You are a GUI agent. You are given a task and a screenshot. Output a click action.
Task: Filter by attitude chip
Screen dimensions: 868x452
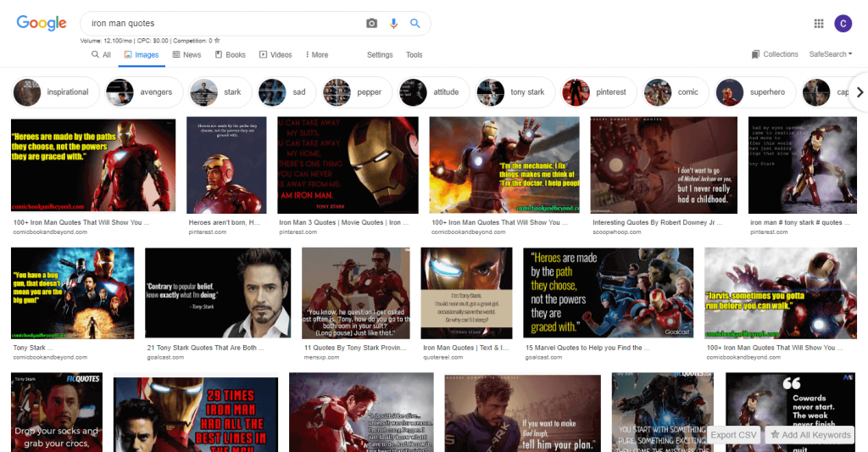[x=433, y=92]
